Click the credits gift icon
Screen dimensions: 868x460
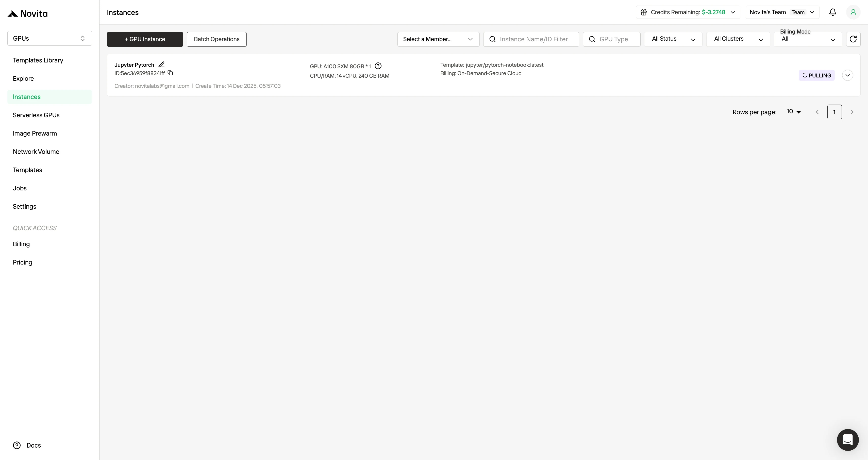pyautogui.click(x=644, y=12)
